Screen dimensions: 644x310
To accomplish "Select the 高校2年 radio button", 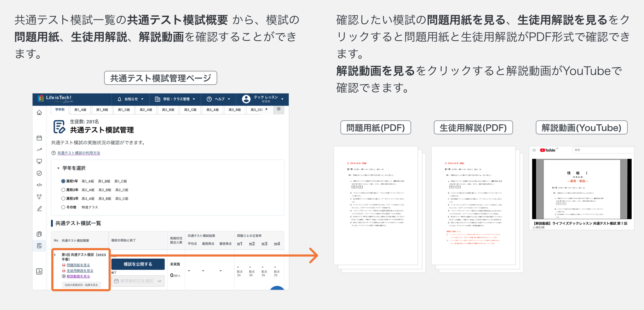I will (63, 190).
